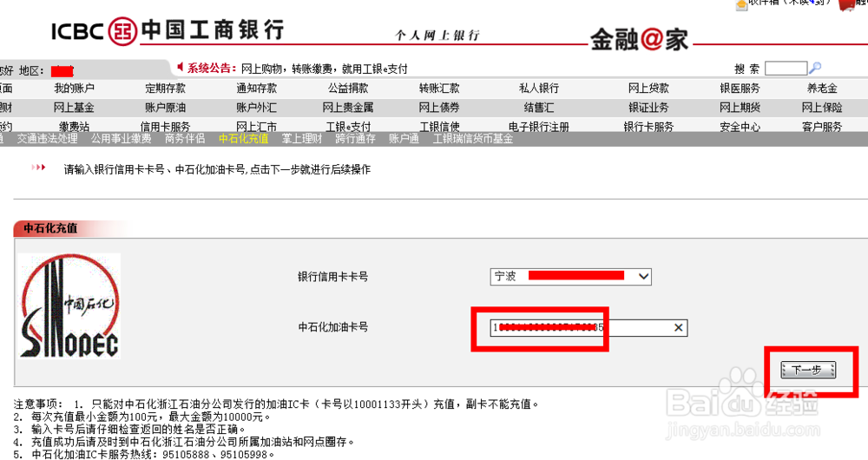Open 通知存款 menu
The height and width of the screenshot is (460, 868).
(x=257, y=88)
